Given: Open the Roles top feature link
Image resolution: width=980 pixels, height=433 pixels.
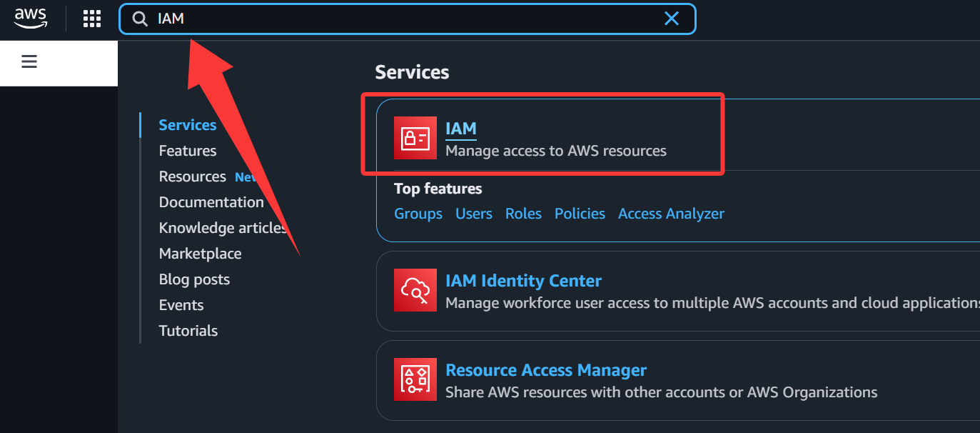Looking at the screenshot, I should 523,214.
